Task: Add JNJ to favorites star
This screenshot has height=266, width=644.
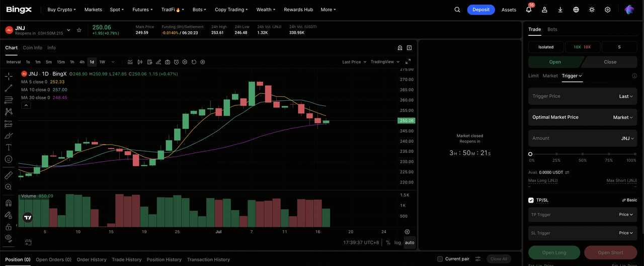Action: [79, 30]
